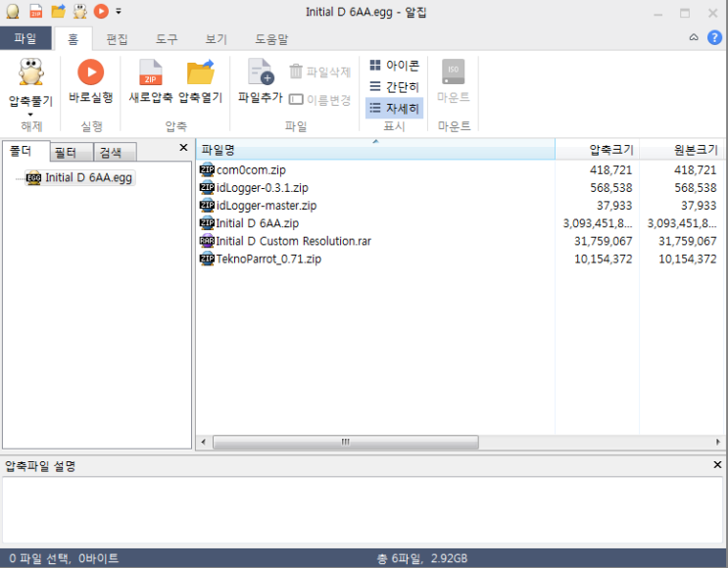Click the ALZip egg icon in title bar

pos(13,11)
